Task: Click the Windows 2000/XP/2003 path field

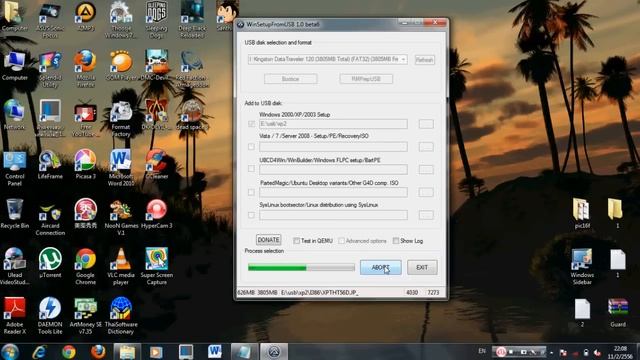Action: (333, 124)
